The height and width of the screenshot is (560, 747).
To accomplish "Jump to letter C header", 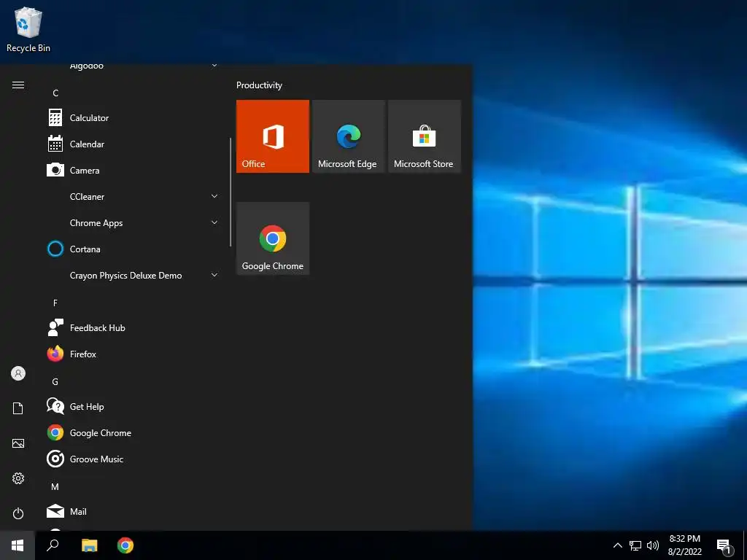I will click(55, 93).
